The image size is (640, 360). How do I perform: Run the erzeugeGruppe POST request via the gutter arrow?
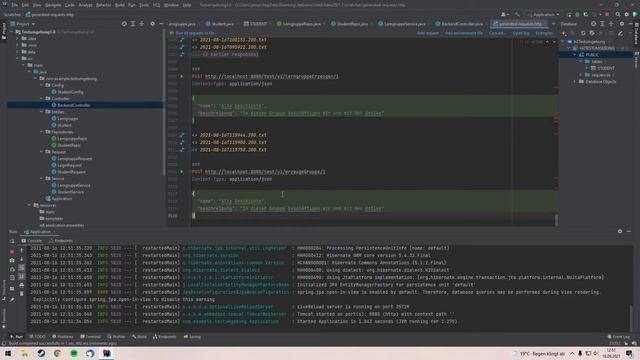182,172
